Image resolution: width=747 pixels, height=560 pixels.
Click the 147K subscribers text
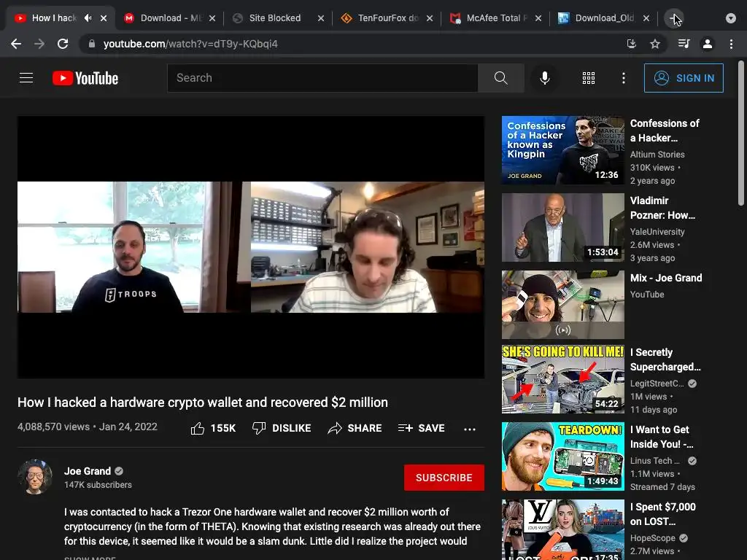[98, 485]
